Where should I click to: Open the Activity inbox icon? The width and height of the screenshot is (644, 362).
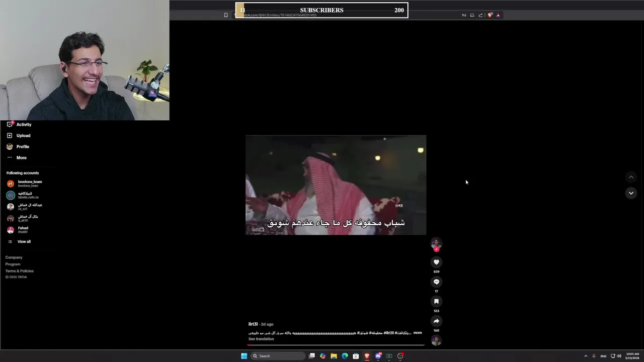coord(10,124)
